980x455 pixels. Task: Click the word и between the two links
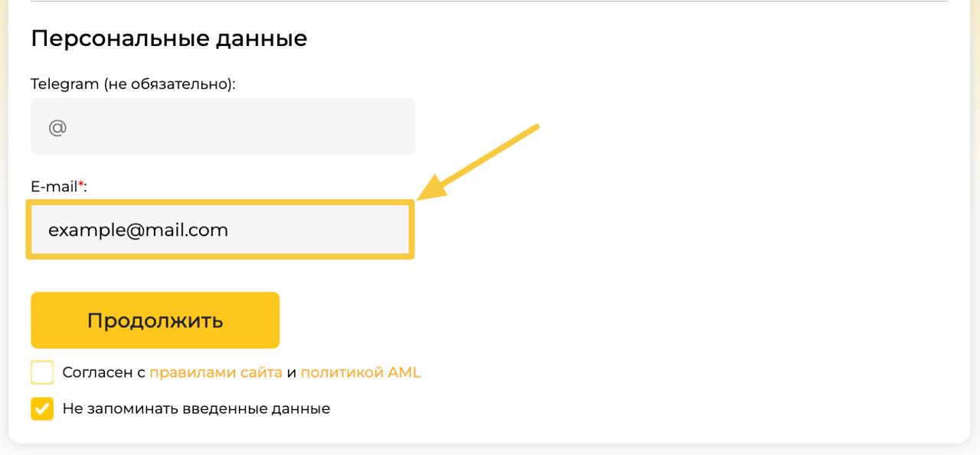coord(291,374)
